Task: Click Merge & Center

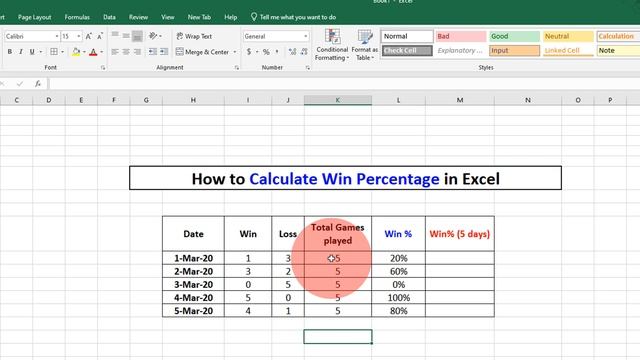Action: [x=202, y=52]
